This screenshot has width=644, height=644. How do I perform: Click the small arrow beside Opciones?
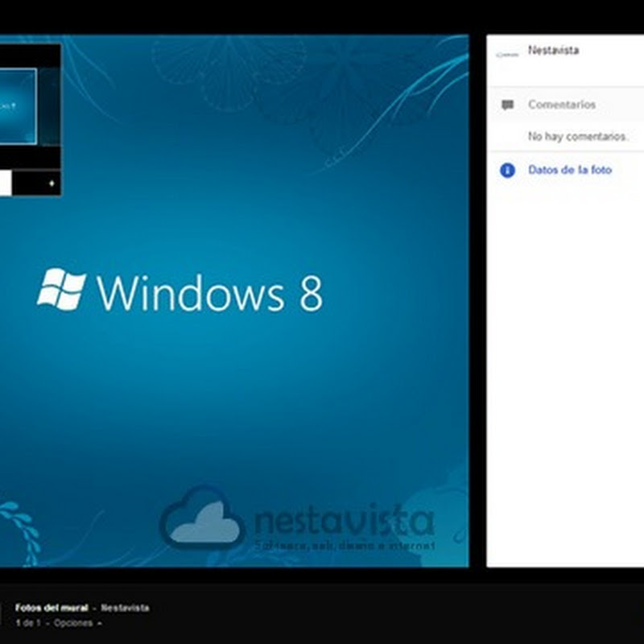[99, 623]
